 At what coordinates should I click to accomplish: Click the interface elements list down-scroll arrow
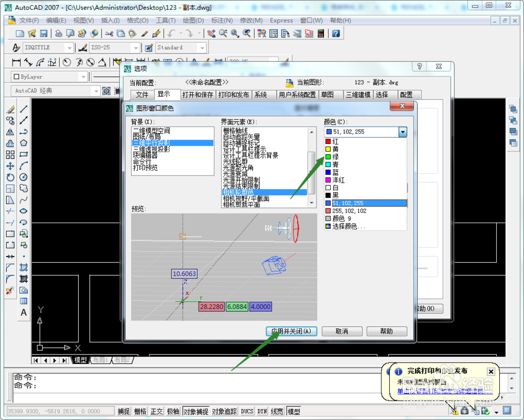[x=312, y=203]
